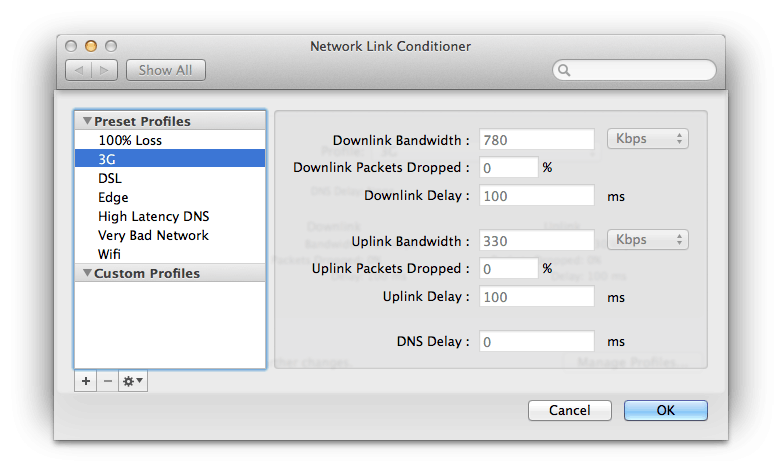Collapse the Custom Profiles group

(x=87, y=274)
